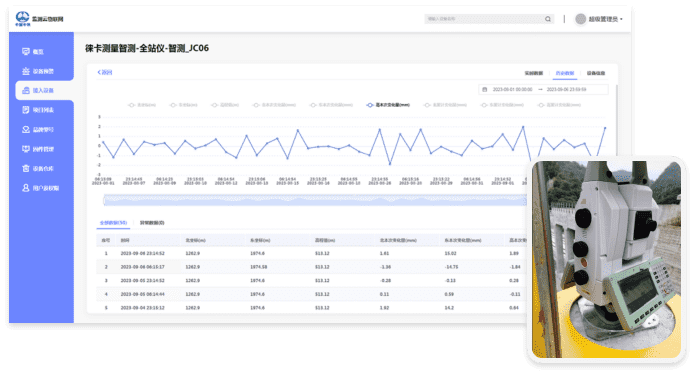Toggle 高累计变化量(mm) legend series

[x=559, y=105]
